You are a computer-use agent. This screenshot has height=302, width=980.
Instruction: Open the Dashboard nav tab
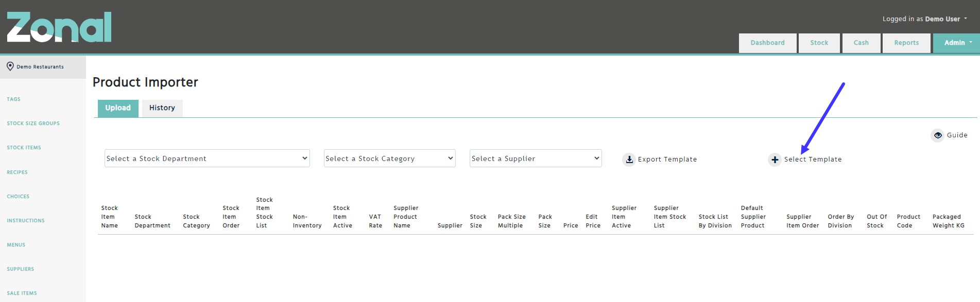click(x=767, y=43)
